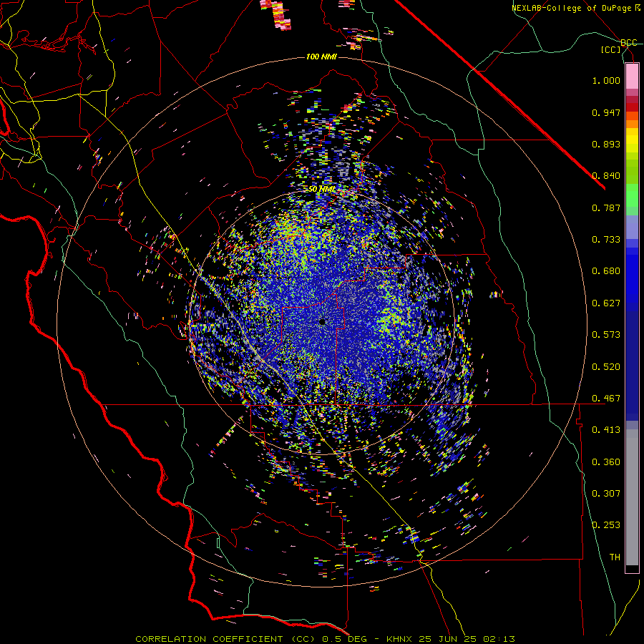Select the 0.680 scale value
This screenshot has height=644, width=644.
(x=606, y=271)
